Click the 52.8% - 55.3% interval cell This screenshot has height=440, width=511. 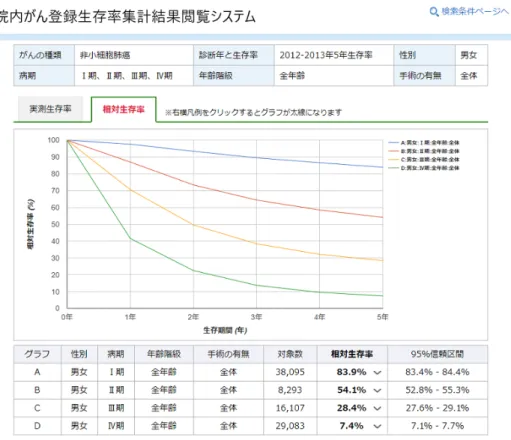coord(437,390)
